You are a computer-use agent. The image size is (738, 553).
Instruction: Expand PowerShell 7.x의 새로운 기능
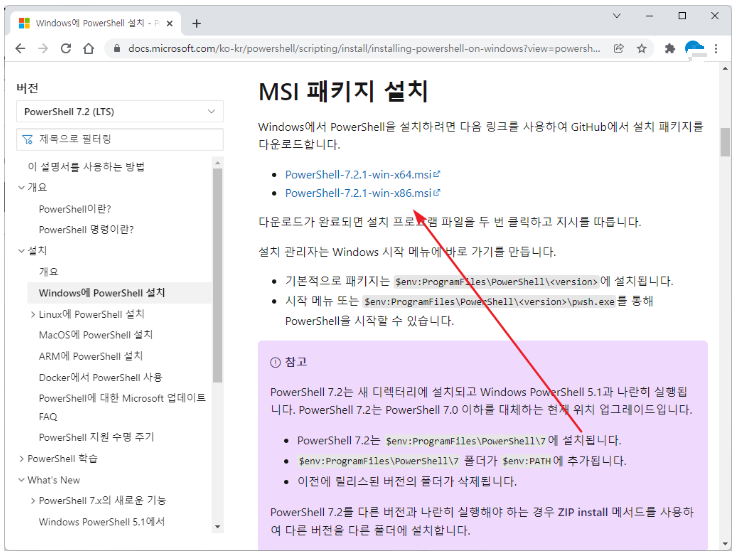click(33, 501)
